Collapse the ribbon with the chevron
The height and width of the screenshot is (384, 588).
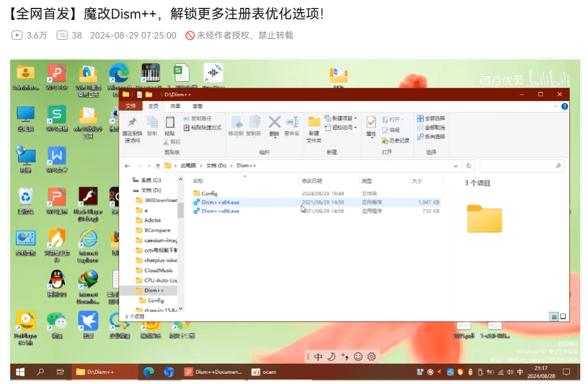pos(556,107)
